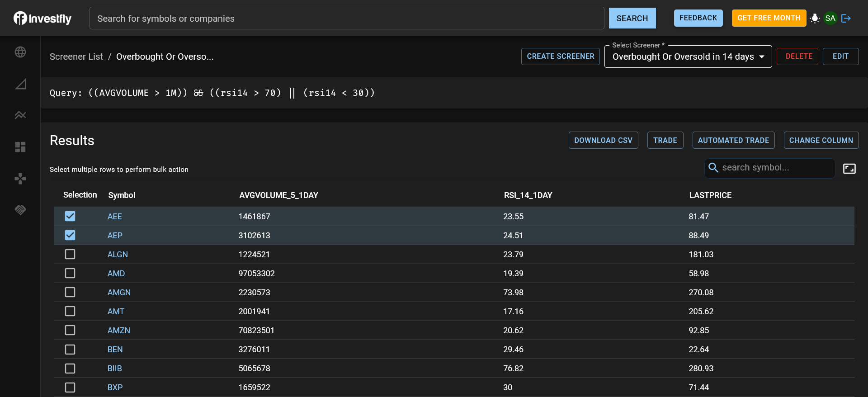
Task: Go to Screener List breadcrumb
Action: tap(76, 57)
